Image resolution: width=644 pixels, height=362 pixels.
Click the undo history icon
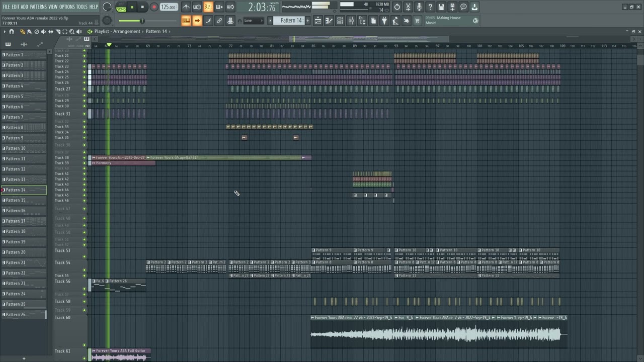click(397, 7)
